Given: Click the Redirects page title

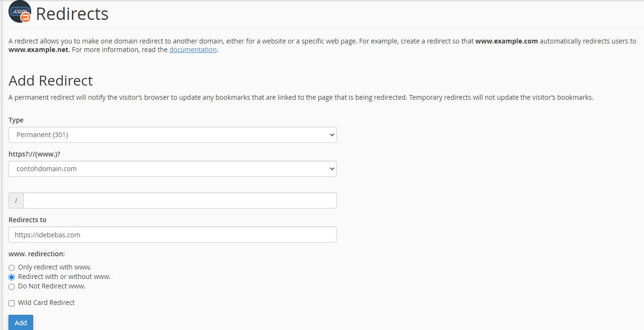Looking at the screenshot, I should coord(72,14).
